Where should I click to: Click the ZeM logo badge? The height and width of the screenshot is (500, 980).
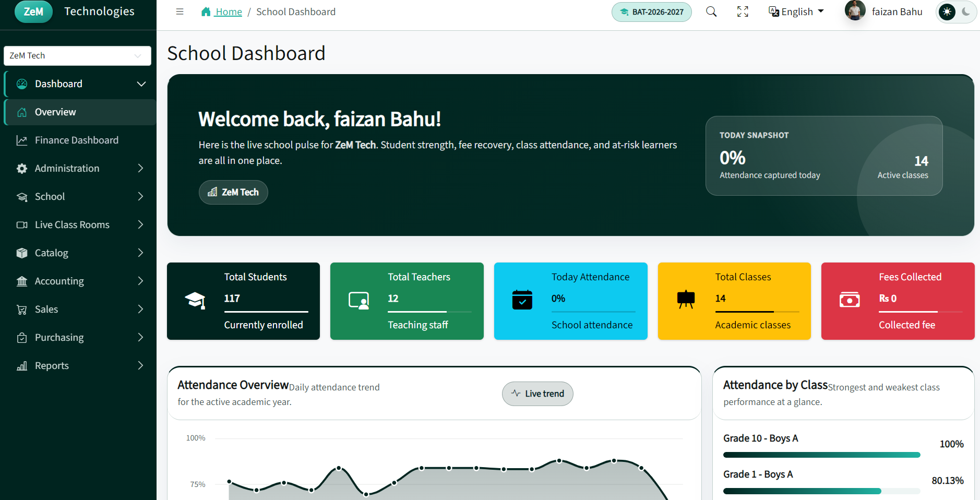(33, 11)
